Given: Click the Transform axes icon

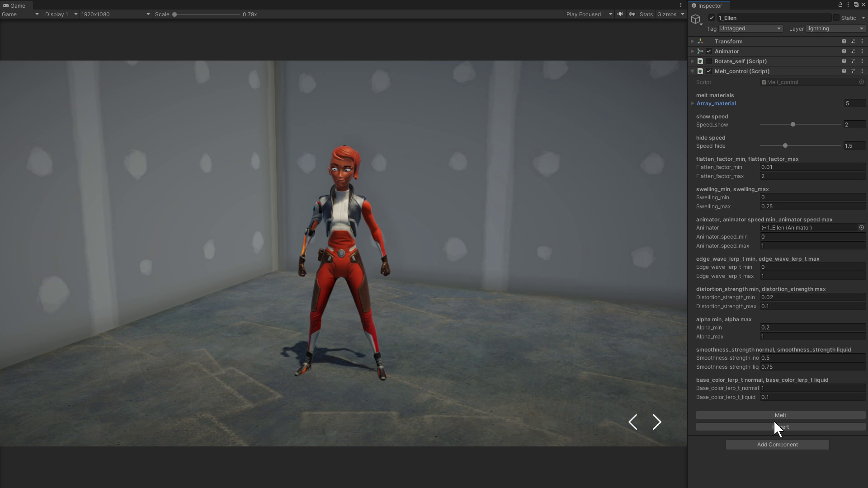Looking at the screenshot, I should (x=700, y=41).
